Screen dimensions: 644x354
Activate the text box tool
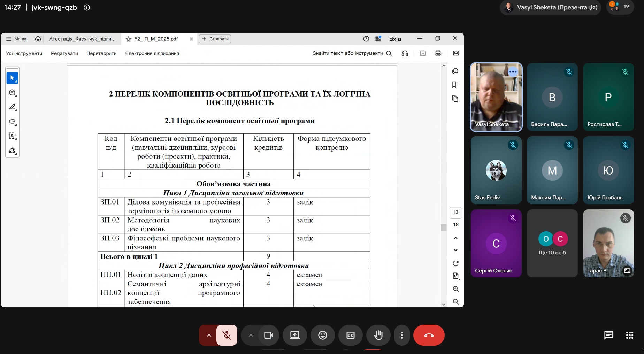pyautogui.click(x=12, y=136)
